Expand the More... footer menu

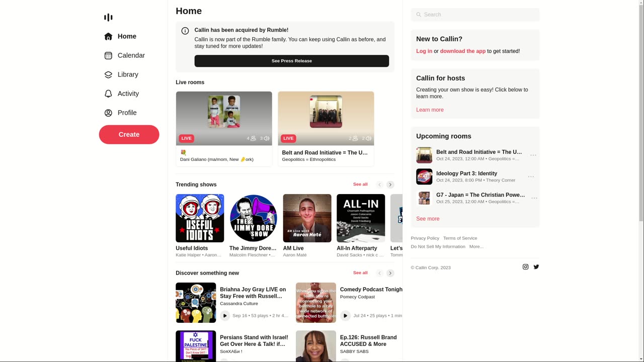(x=476, y=247)
